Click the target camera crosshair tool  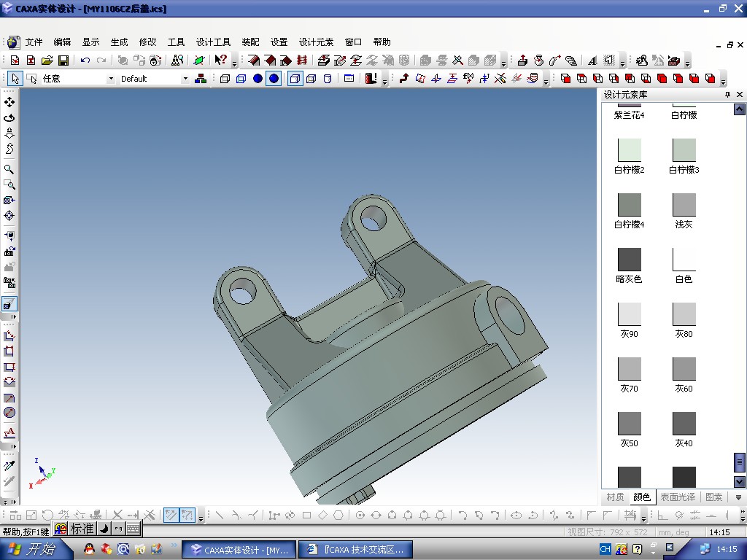(x=9, y=216)
